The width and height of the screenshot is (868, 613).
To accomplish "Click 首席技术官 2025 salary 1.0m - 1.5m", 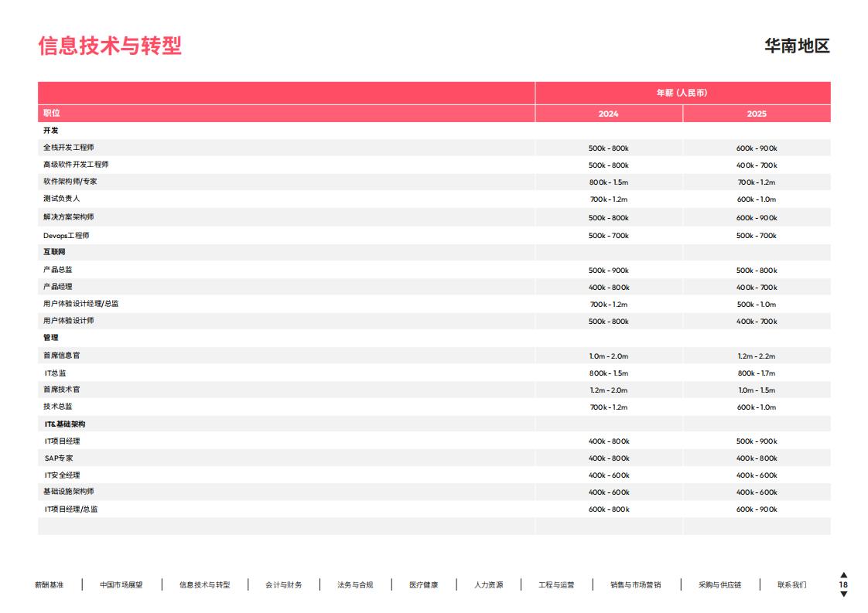I will [x=757, y=390].
